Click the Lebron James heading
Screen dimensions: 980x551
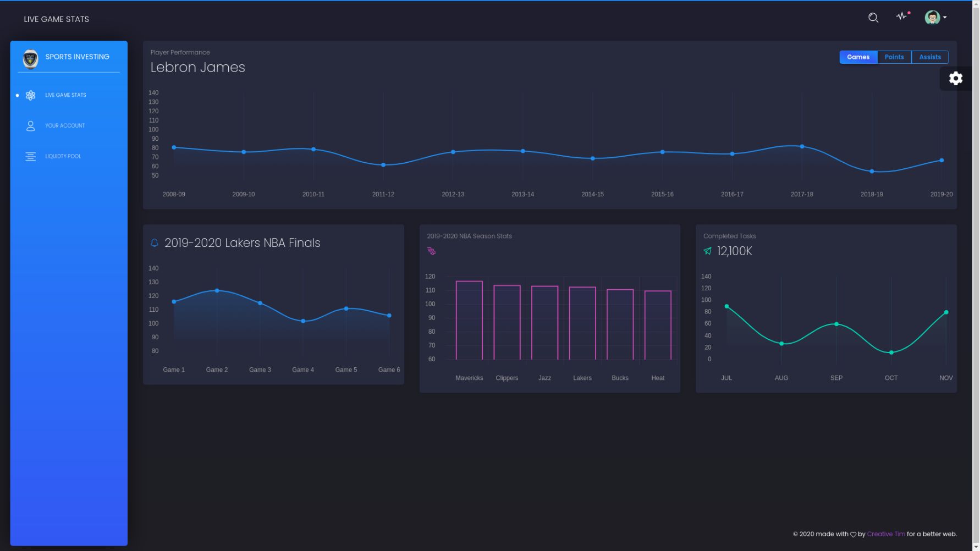click(x=197, y=68)
